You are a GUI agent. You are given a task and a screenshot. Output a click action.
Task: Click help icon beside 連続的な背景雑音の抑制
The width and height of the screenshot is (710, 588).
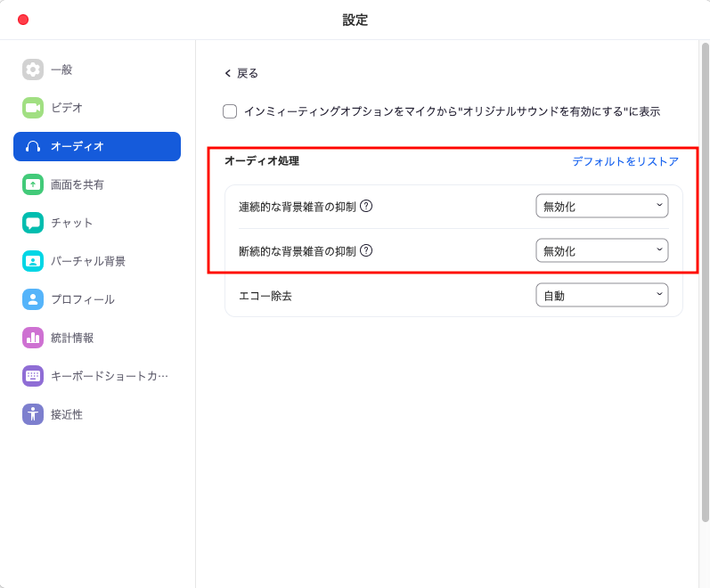click(x=366, y=206)
